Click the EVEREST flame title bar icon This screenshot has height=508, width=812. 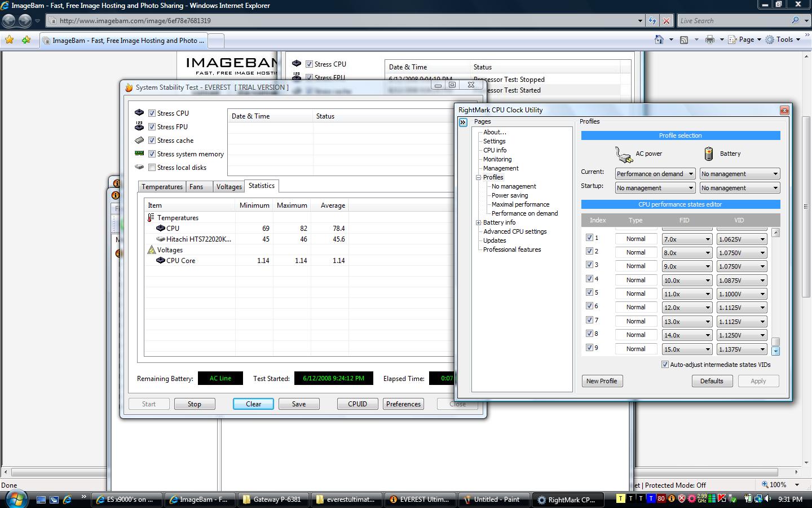129,87
